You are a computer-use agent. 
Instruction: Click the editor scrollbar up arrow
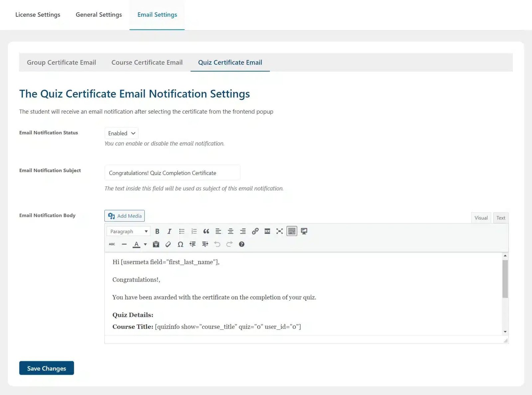[505, 256]
